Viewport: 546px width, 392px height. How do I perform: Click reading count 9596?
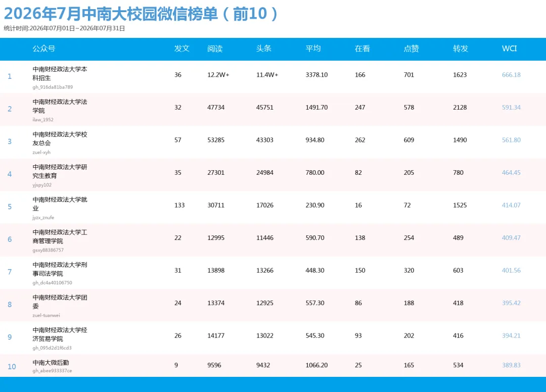click(x=214, y=365)
